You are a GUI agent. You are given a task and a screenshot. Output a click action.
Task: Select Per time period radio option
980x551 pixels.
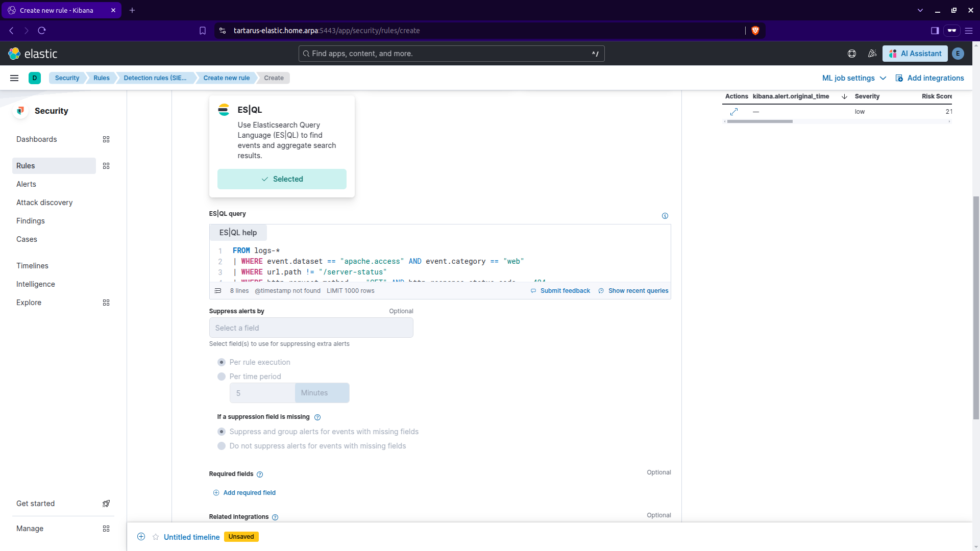(x=222, y=377)
